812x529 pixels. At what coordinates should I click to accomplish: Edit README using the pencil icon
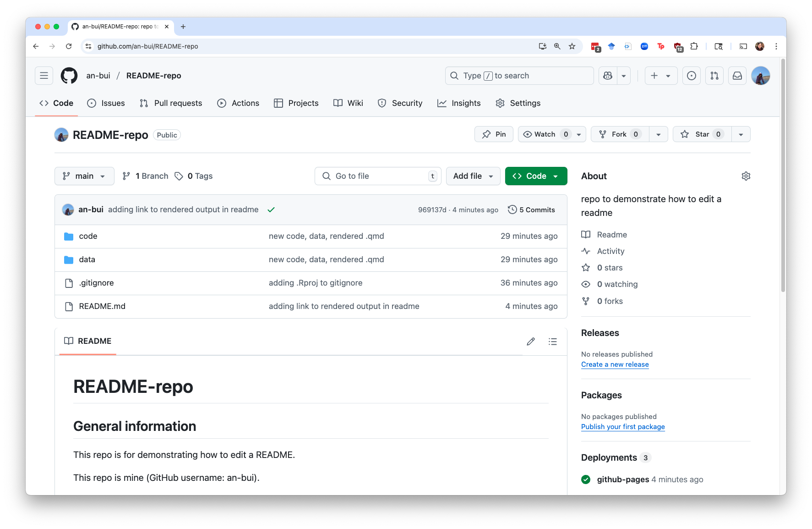coord(531,342)
